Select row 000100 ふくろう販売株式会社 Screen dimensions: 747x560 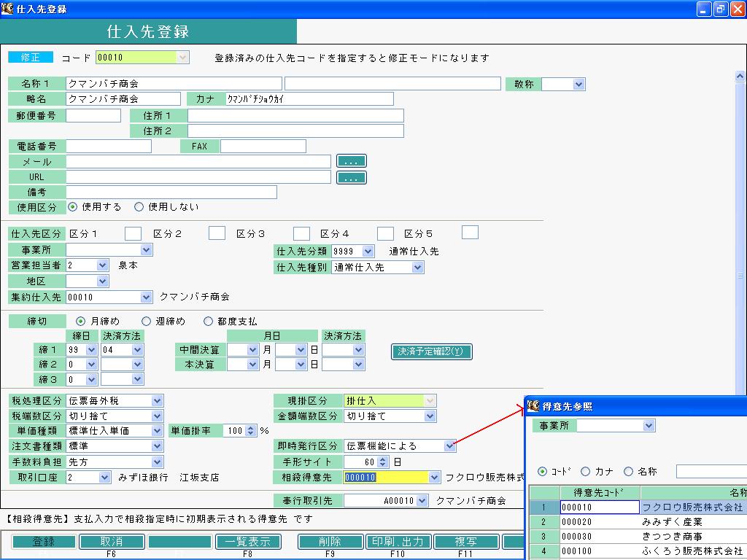click(638, 551)
